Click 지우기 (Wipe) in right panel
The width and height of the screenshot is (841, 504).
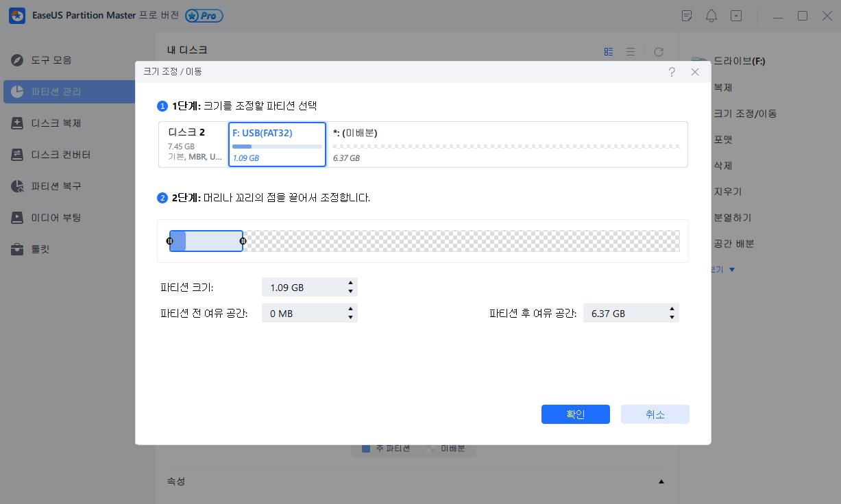coord(728,192)
